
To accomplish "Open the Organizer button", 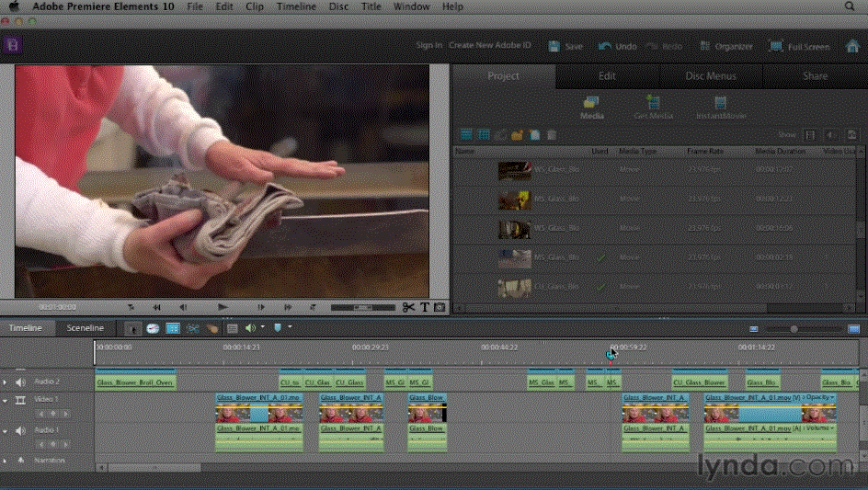I will click(x=726, y=47).
